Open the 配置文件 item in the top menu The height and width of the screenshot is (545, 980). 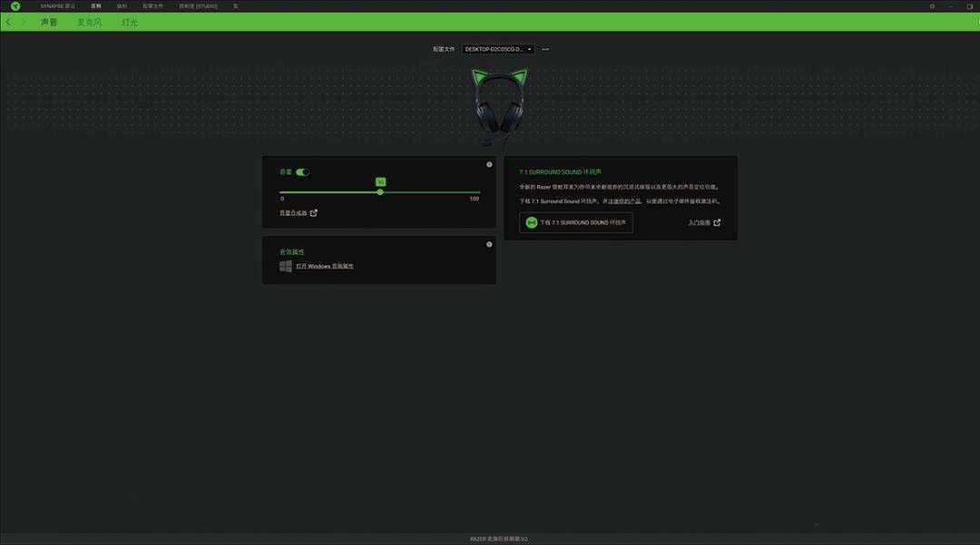(152, 6)
